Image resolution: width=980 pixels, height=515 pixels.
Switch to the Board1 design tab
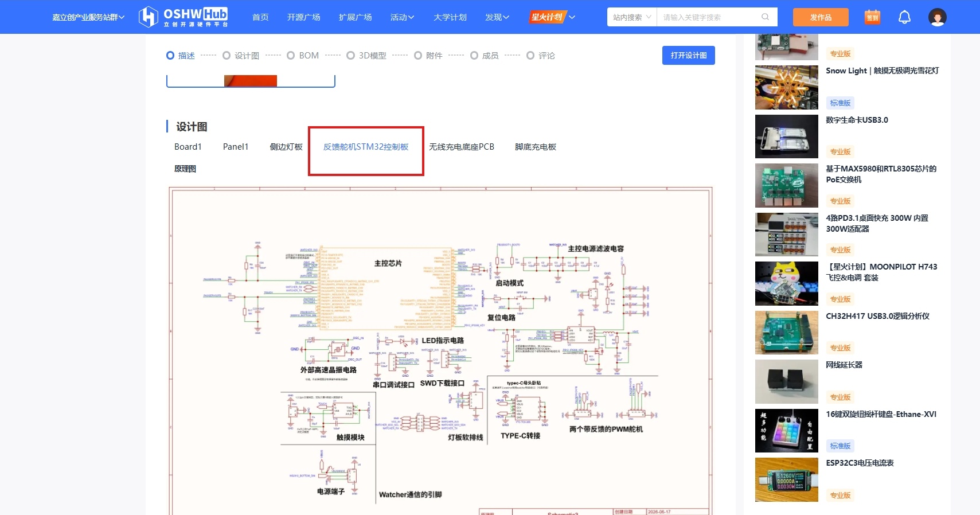(x=188, y=147)
